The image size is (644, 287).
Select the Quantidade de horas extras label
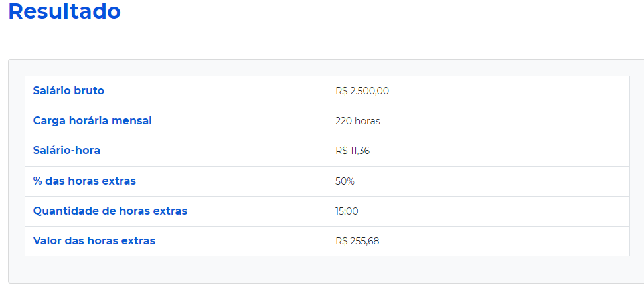coord(110,211)
